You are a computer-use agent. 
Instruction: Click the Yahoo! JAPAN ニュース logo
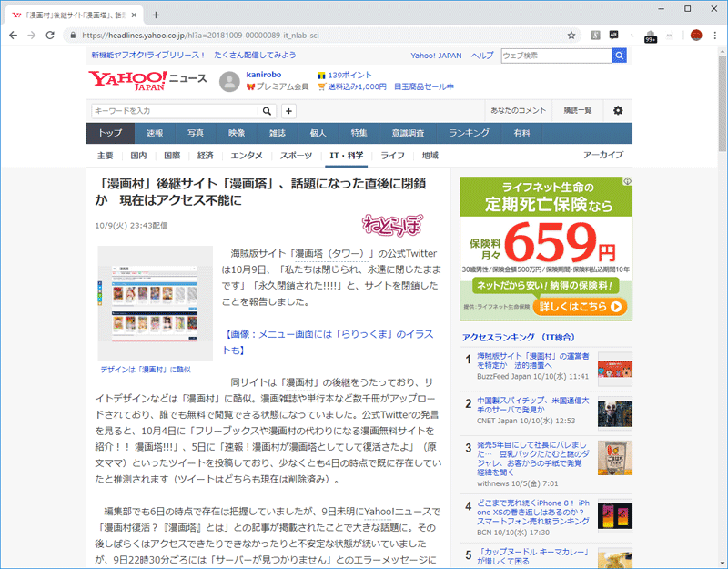(x=147, y=80)
